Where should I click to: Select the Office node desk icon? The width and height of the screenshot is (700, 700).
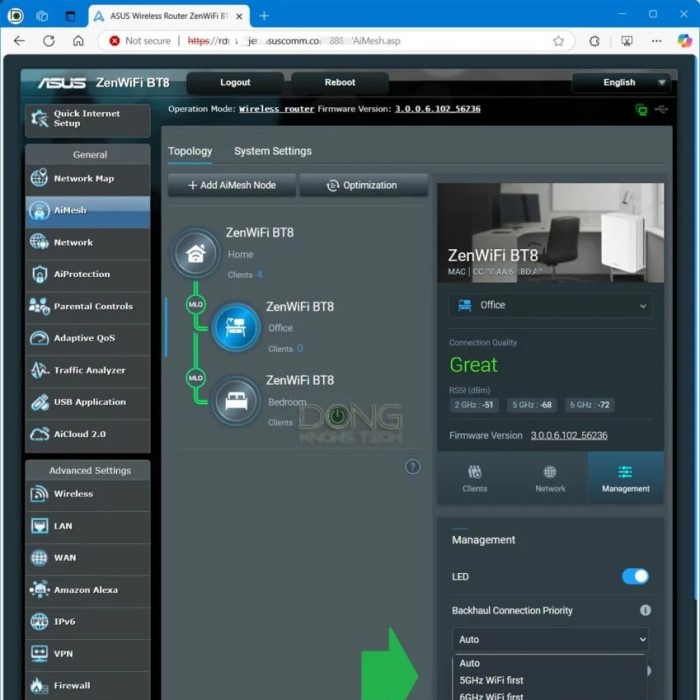236,327
